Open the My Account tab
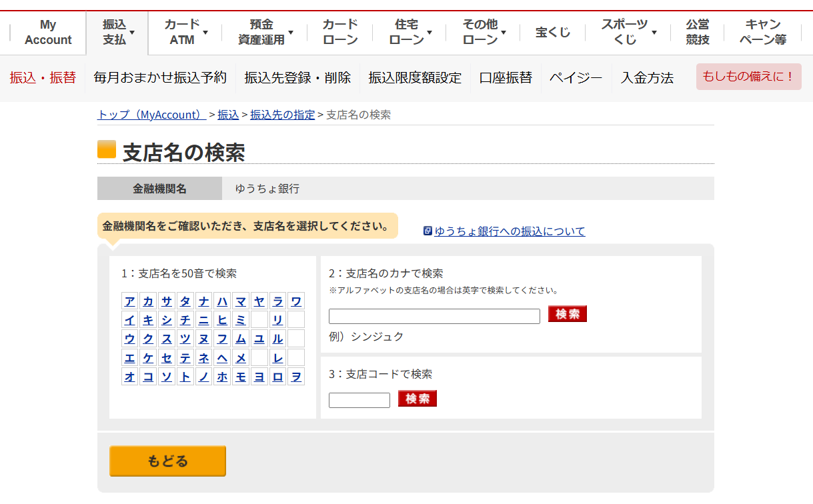813x504 pixels. [x=48, y=32]
